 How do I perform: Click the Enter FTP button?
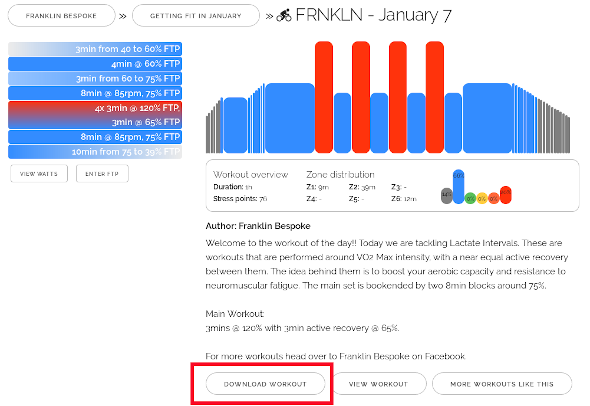click(102, 174)
